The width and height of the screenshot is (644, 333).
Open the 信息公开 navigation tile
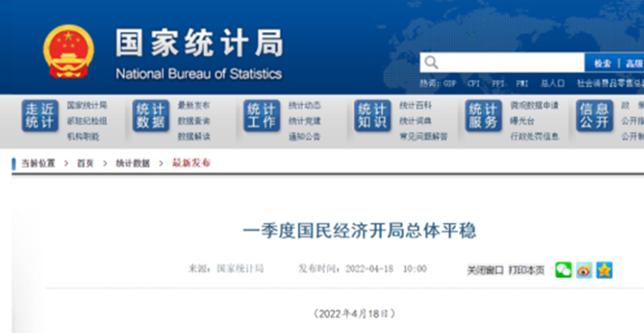coord(594,116)
